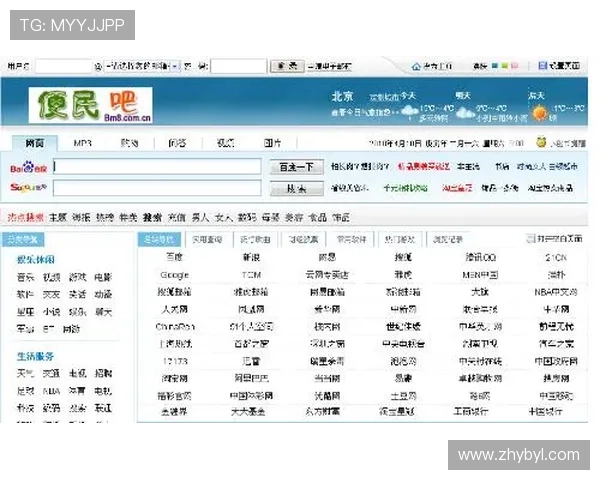This screenshot has height=480, width=600.
Task: Click the 娱乐休闲 section heading
Action: (x=35, y=260)
